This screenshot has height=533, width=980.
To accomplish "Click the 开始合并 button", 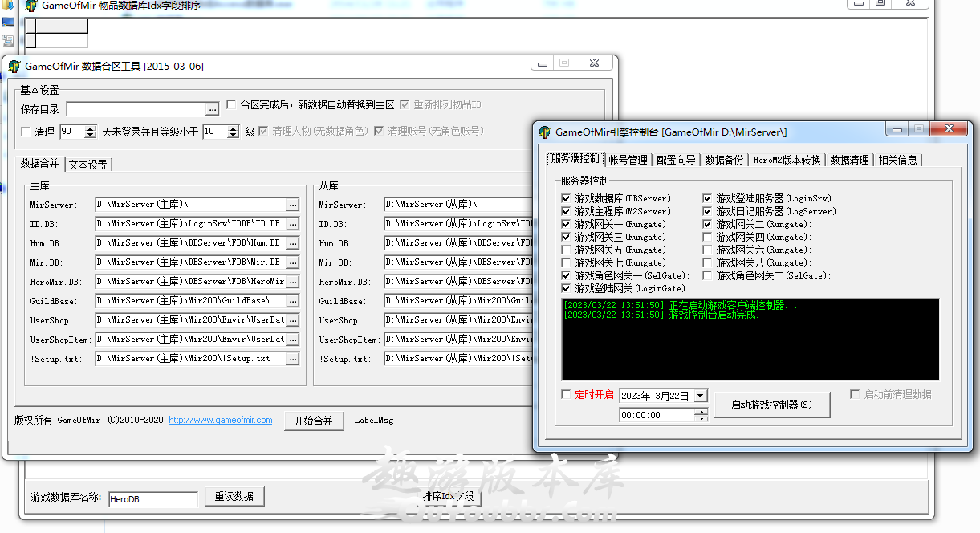I will point(314,421).
